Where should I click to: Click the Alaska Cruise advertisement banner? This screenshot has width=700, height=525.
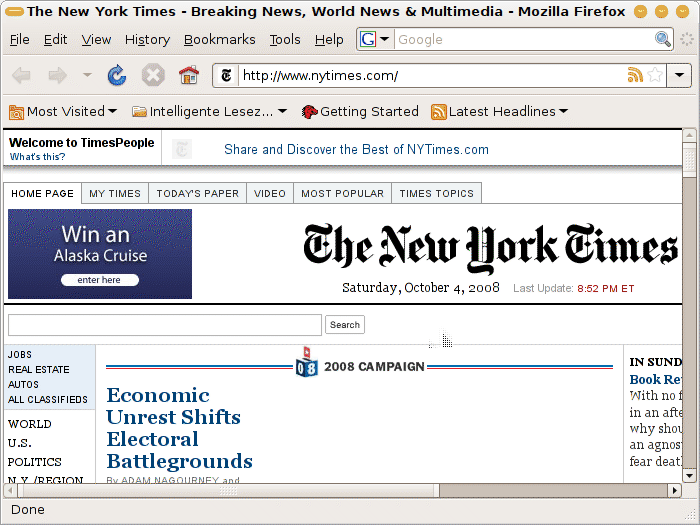(100, 254)
